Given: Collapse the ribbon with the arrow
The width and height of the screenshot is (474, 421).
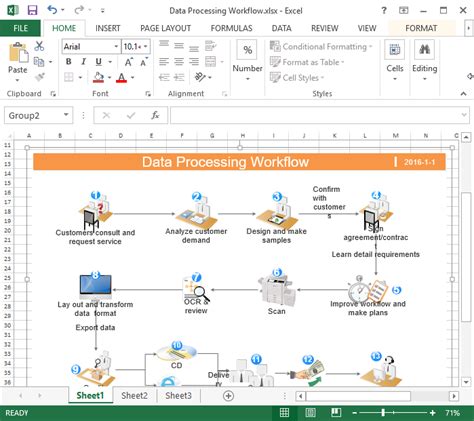Looking at the screenshot, I should (x=464, y=94).
